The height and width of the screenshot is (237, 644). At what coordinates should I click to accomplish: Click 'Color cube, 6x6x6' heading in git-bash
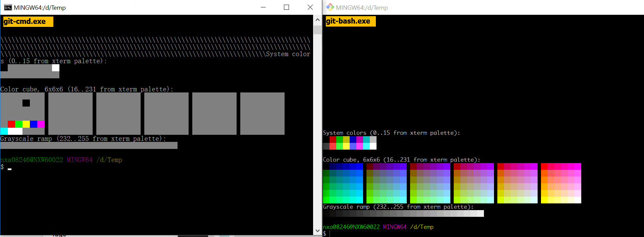coord(401,160)
